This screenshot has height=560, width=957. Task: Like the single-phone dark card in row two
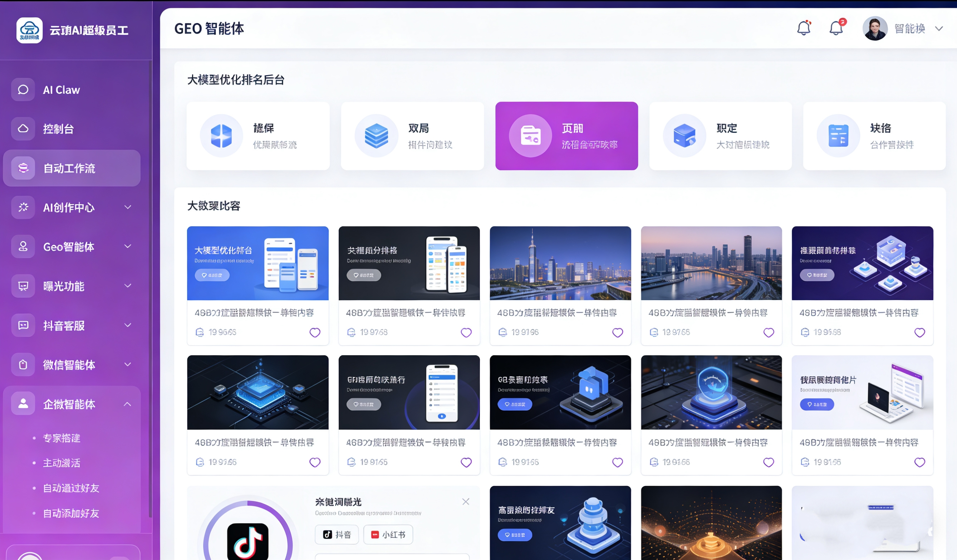click(466, 462)
